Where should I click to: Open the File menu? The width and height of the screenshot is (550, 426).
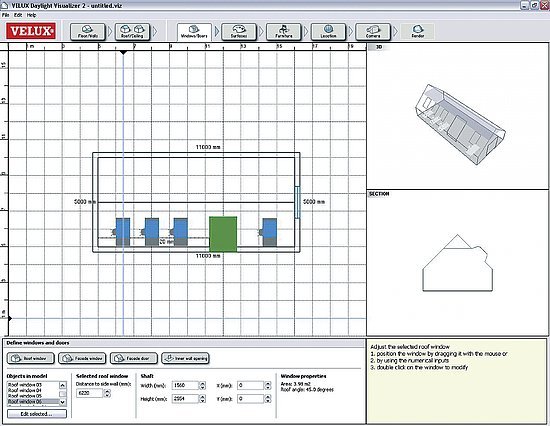click(5, 15)
